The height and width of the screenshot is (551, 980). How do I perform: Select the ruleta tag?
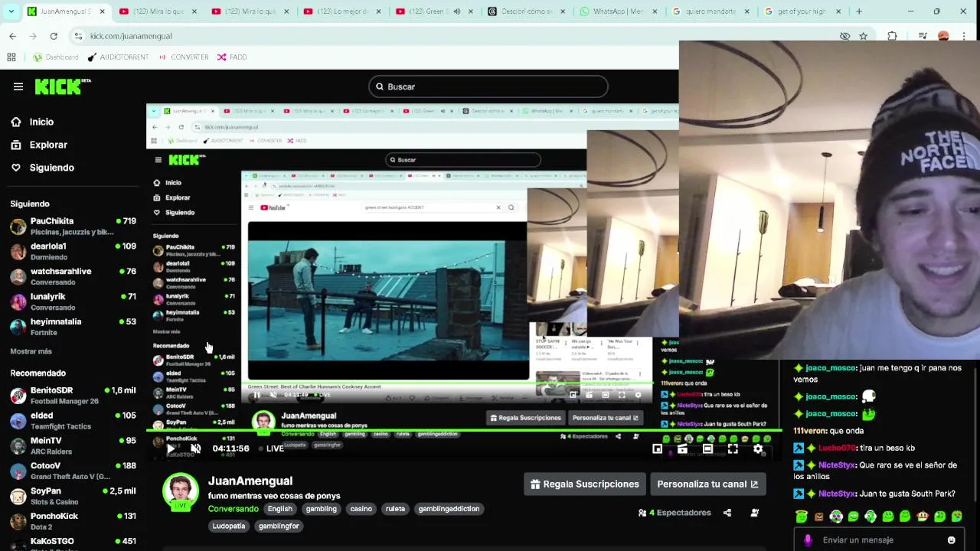point(395,509)
